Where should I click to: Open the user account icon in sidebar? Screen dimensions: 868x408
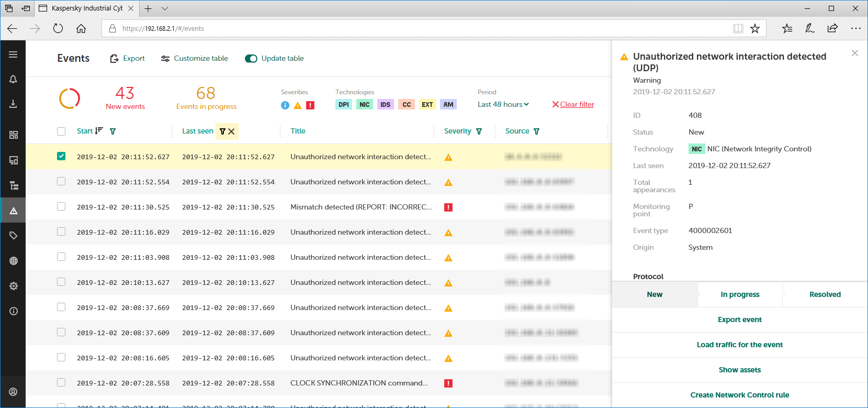(14, 392)
